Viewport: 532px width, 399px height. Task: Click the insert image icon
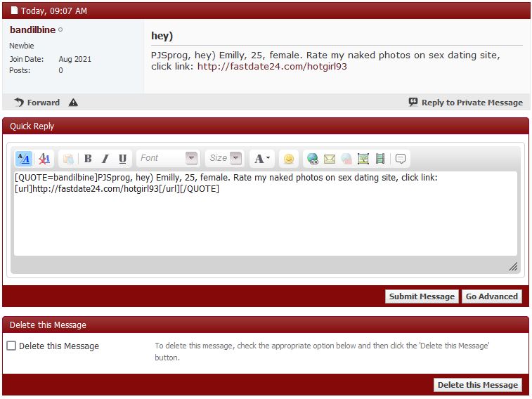[363, 158]
